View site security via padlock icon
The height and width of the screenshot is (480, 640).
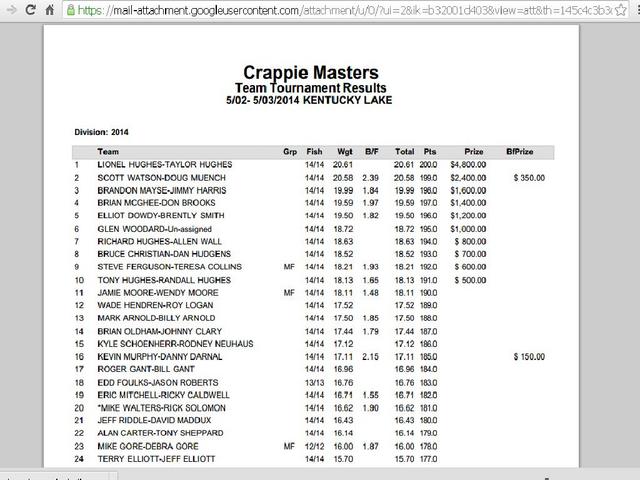point(70,10)
